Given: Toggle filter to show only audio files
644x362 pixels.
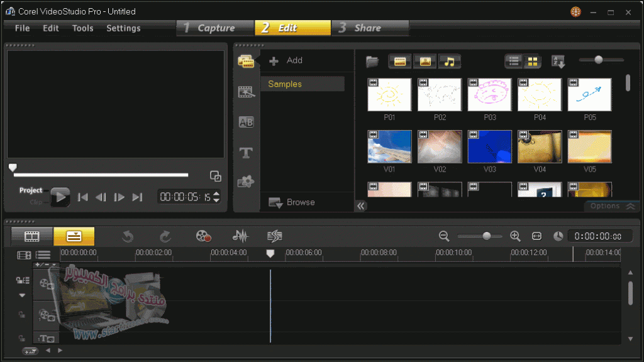Looking at the screenshot, I should [449, 61].
